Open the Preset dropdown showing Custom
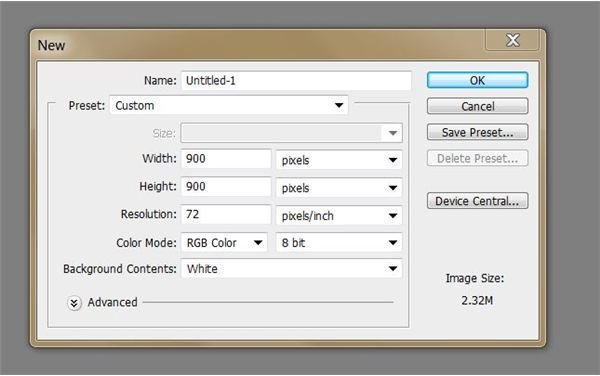 pos(229,105)
